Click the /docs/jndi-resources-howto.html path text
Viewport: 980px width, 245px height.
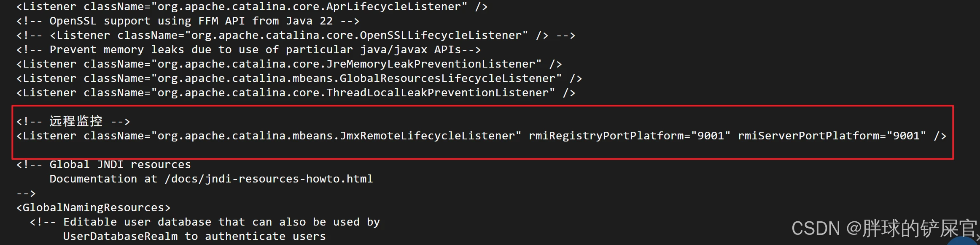269,179
